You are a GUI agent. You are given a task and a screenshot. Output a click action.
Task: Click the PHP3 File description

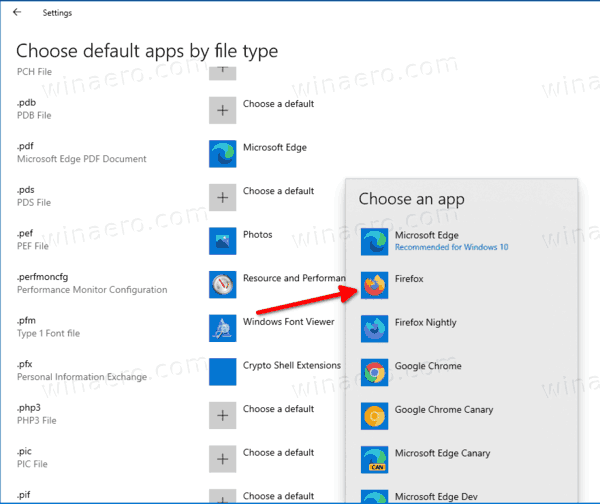(x=36, y=421)
